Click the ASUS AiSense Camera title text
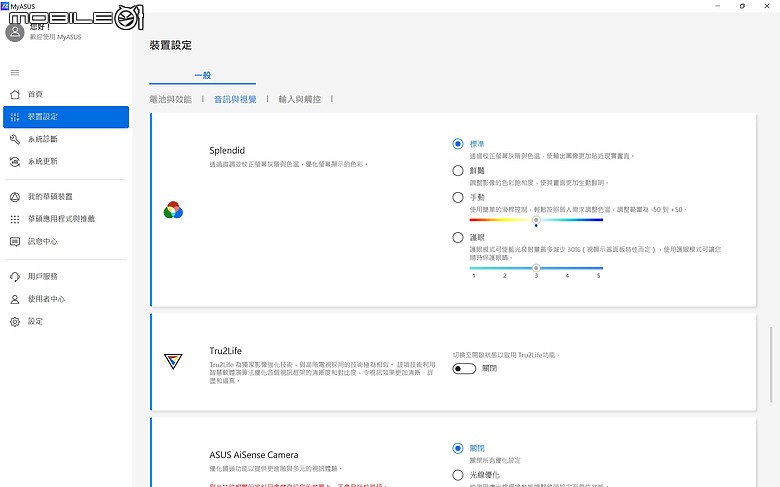Screen dimensions: 780x487 click(x=254, y=455)
